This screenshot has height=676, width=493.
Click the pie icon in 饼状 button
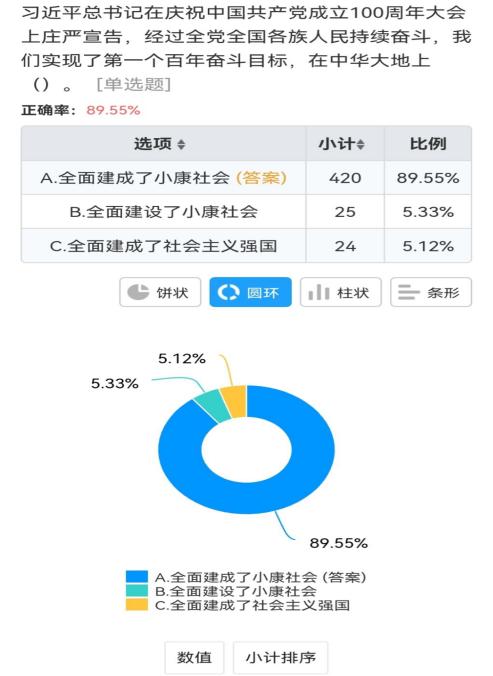click(138, 292)
